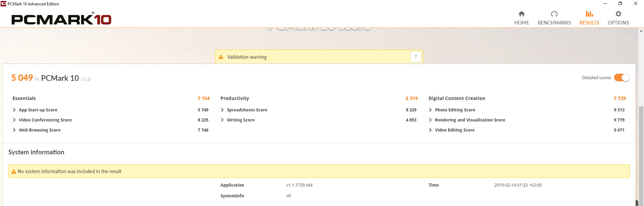
Task: Switch to the HOME tab label
Action: point(522,22)
